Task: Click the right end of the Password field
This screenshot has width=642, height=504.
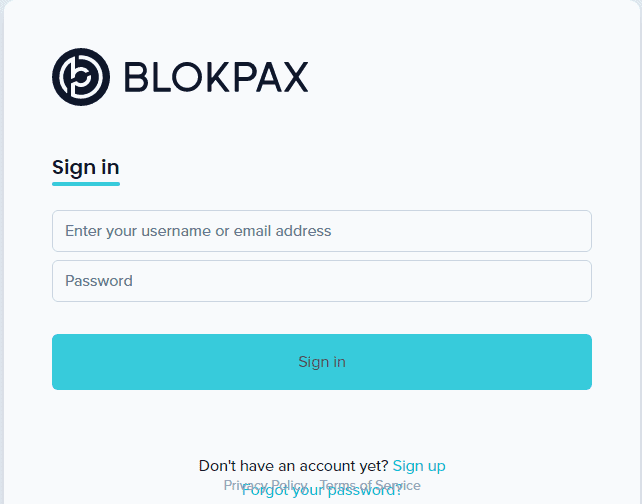Action: [575, 281]
